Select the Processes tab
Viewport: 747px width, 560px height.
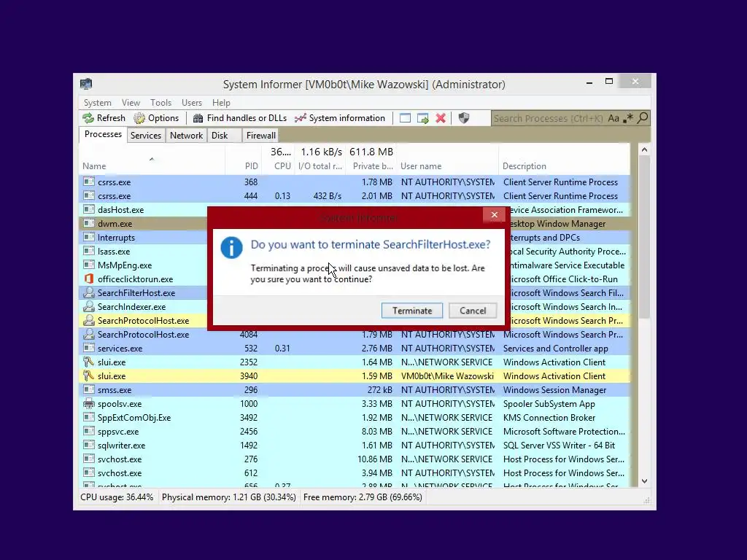click(x=103, y=134)
